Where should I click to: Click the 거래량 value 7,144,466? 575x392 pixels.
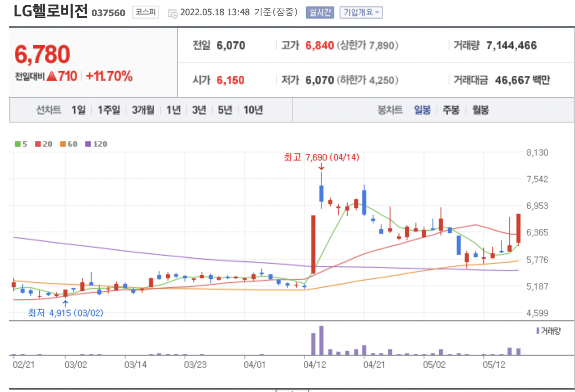(x=511, y=45)
